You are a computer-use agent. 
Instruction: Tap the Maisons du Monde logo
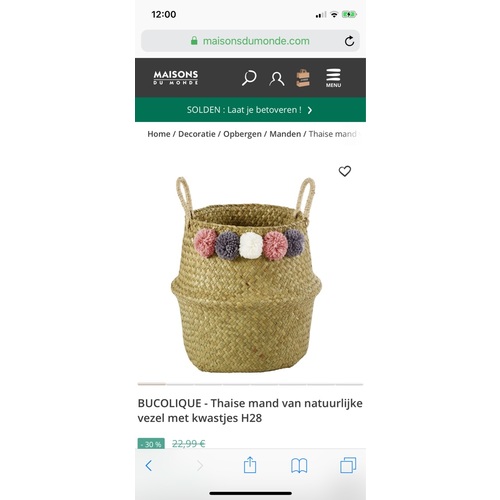coord(176,78)
